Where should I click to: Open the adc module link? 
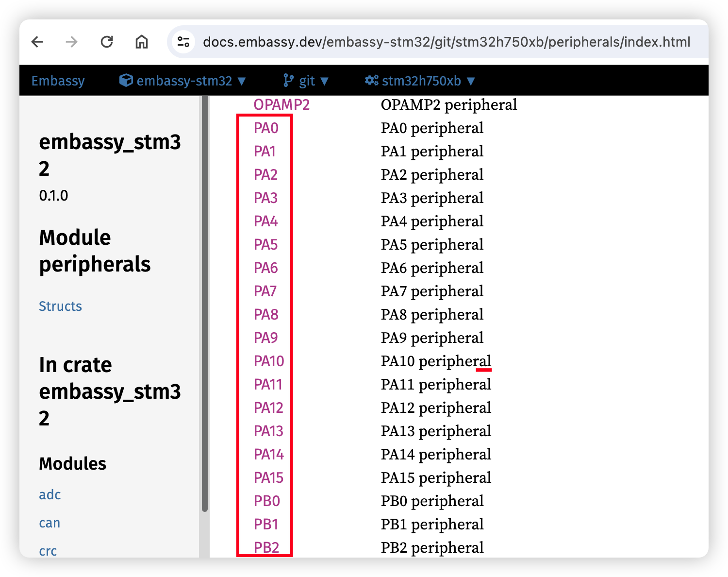[x=50, y=495]
